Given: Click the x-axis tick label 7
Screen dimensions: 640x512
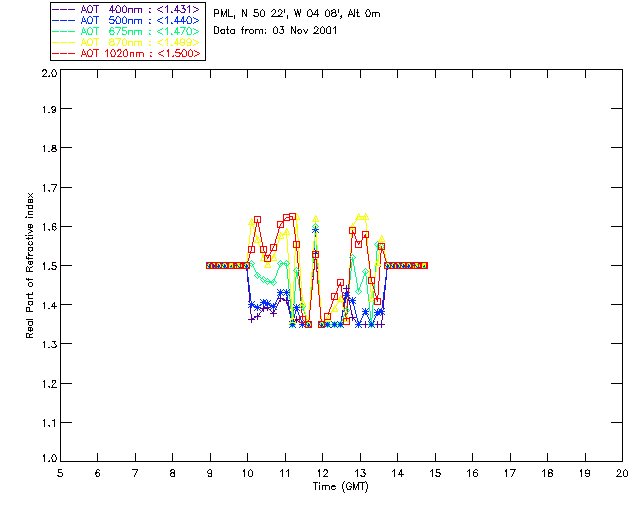Looking at the screenshot, I should pos(135,473).
